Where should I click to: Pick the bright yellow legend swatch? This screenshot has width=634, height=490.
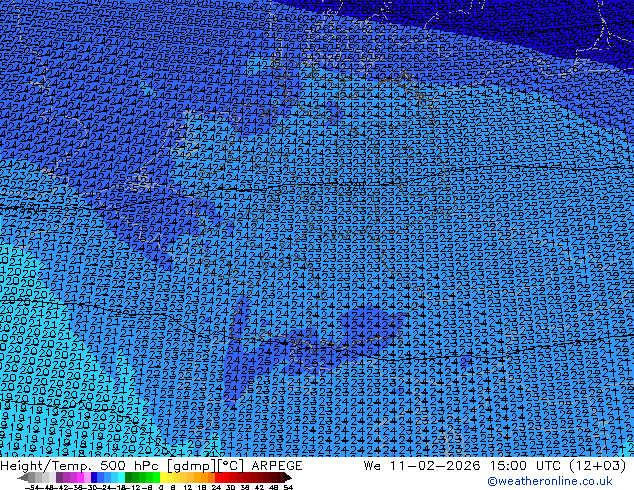pyautogui.click(x=163, y=478)
